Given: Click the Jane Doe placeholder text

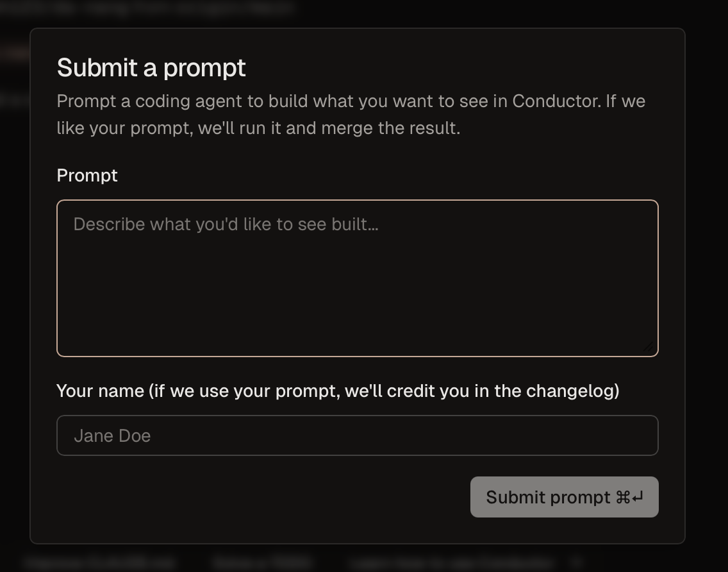Looking at the screenshot, I should click(x=112, y=435).
